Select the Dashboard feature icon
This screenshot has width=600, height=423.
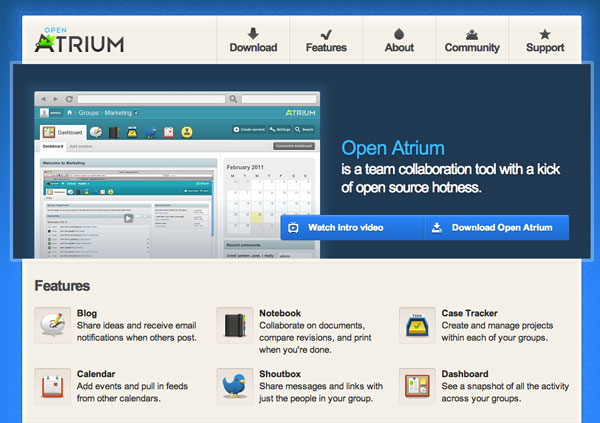pos(417,385)
